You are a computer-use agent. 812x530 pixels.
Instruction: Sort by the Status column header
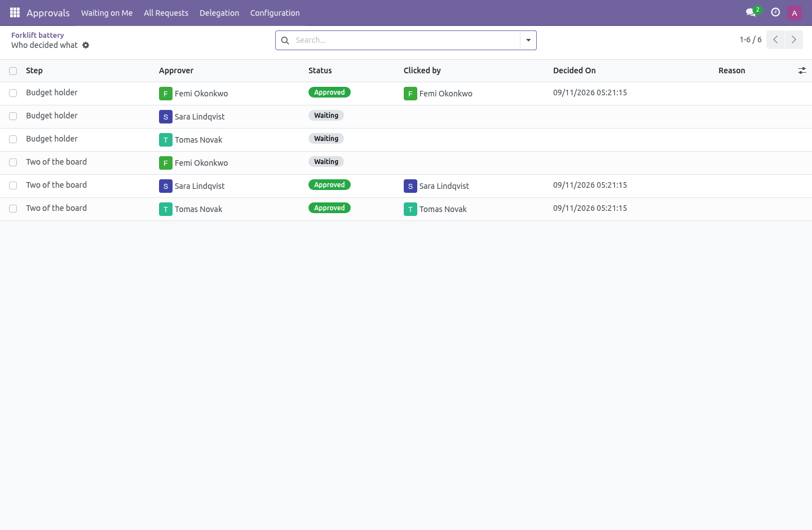[x=320, y=70]
